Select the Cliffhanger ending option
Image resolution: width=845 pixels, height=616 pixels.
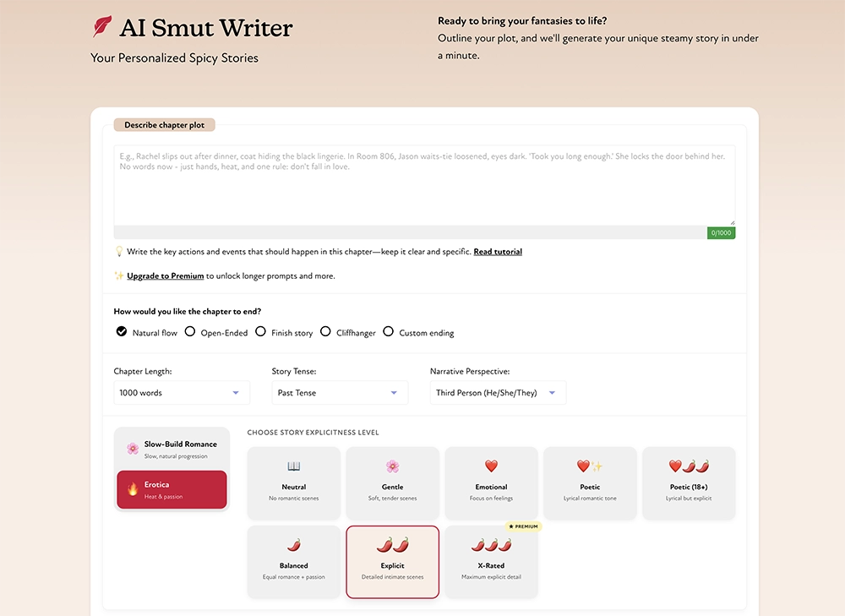pyautogui.click(x=325, y=332)
